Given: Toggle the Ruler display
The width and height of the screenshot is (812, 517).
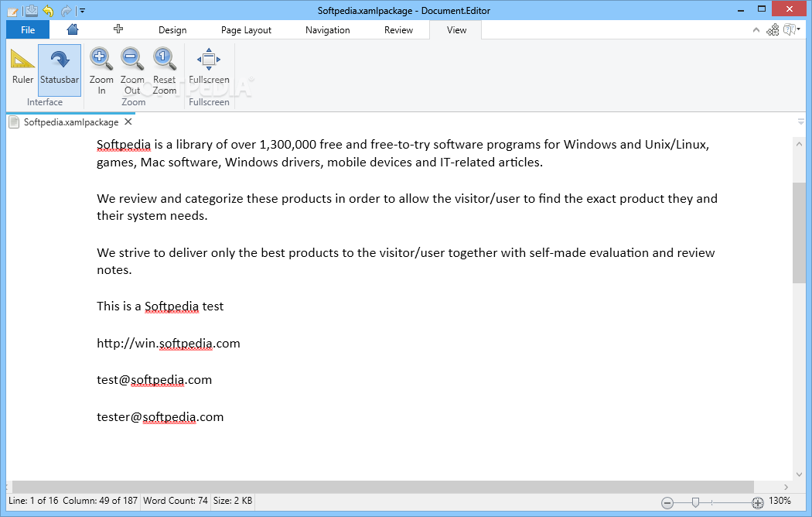Looking at the screenshot, I should [22, 67].
